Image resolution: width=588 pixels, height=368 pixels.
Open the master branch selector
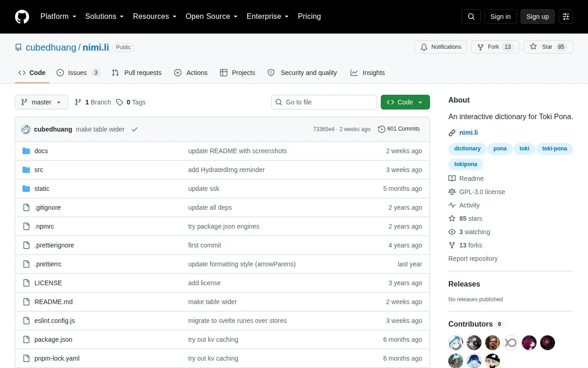click(41, 102)
